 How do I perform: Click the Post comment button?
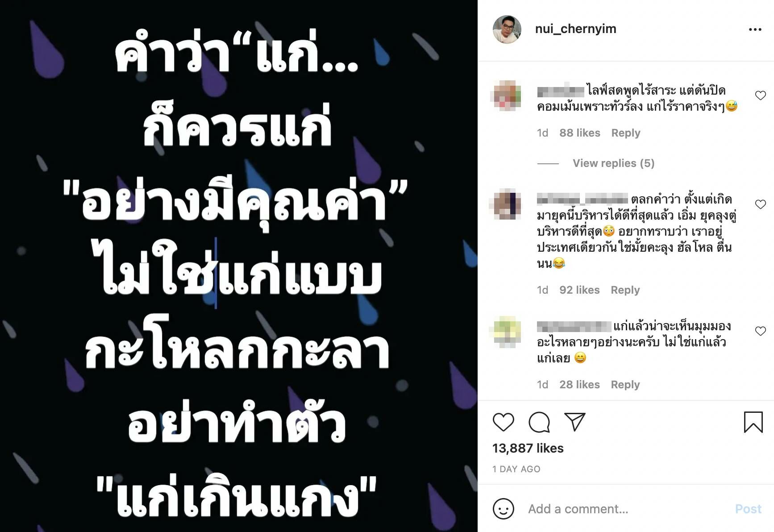point(748,509)
